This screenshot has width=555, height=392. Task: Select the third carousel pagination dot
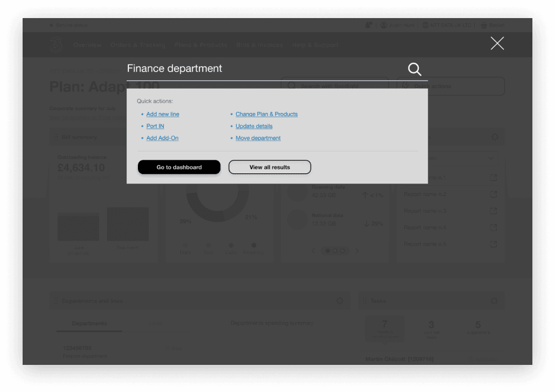pos(342,251)
